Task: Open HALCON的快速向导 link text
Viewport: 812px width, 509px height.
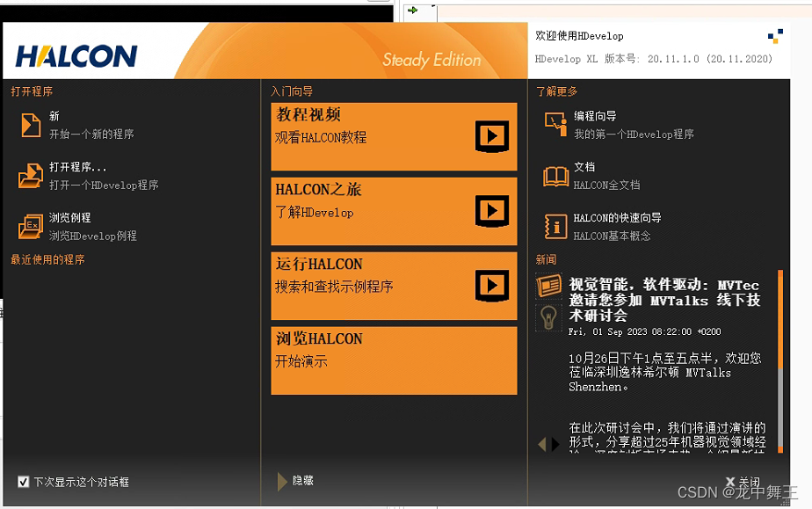Action: point(617,217)
